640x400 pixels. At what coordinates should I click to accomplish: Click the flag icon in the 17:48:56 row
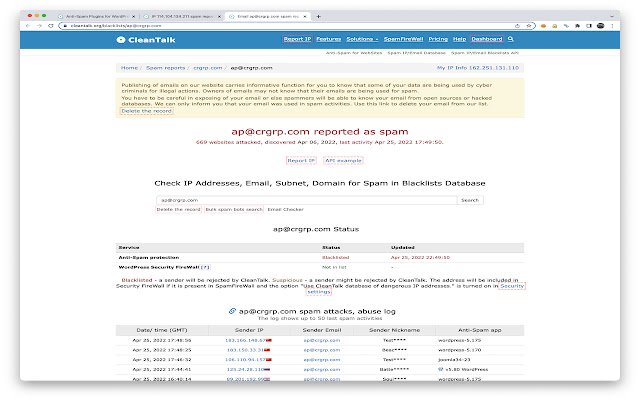[x=269, y=340]
